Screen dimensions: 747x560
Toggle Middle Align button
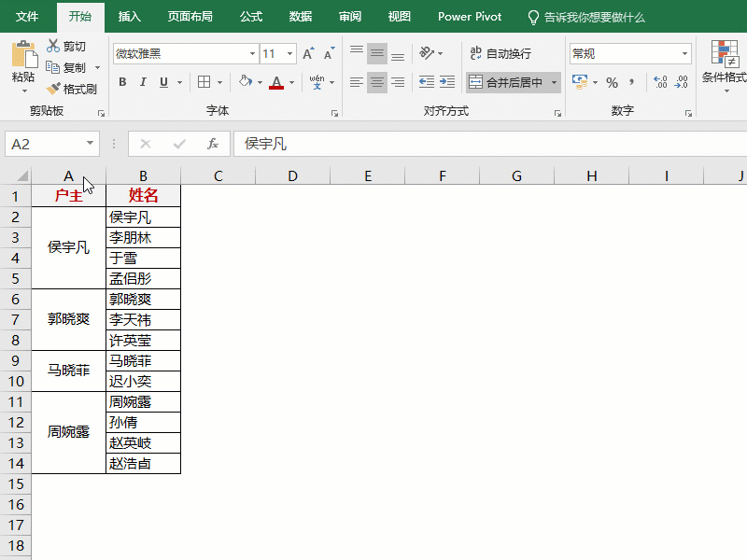click(x=377, y=53)
